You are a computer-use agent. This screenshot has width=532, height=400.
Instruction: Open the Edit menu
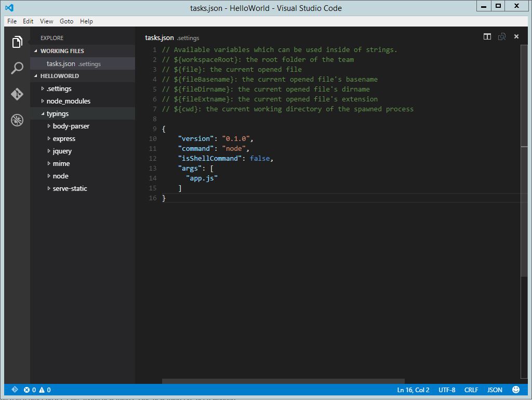[x=28, y=21]
